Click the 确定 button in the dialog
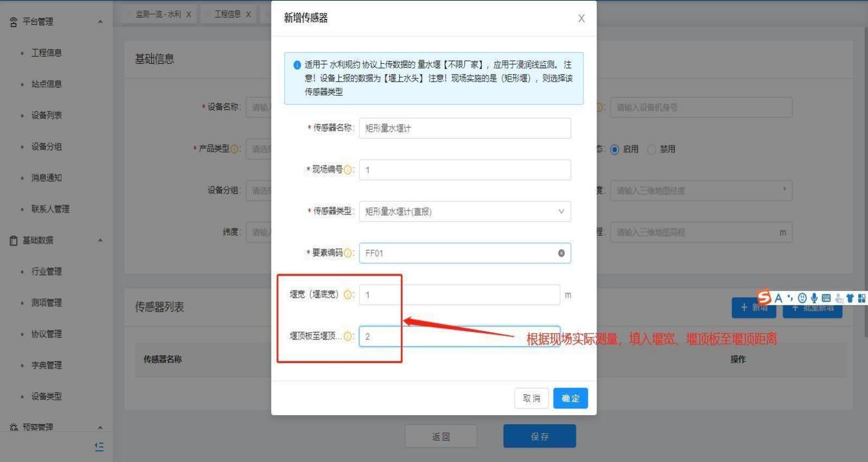Viewport: 868px width, 462px height. point(570,398)
